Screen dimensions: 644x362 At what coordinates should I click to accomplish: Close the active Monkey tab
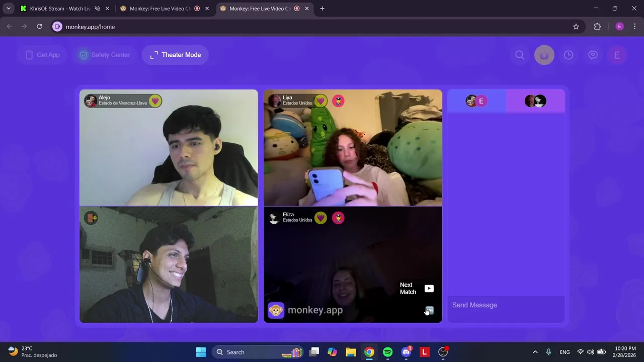307,9
